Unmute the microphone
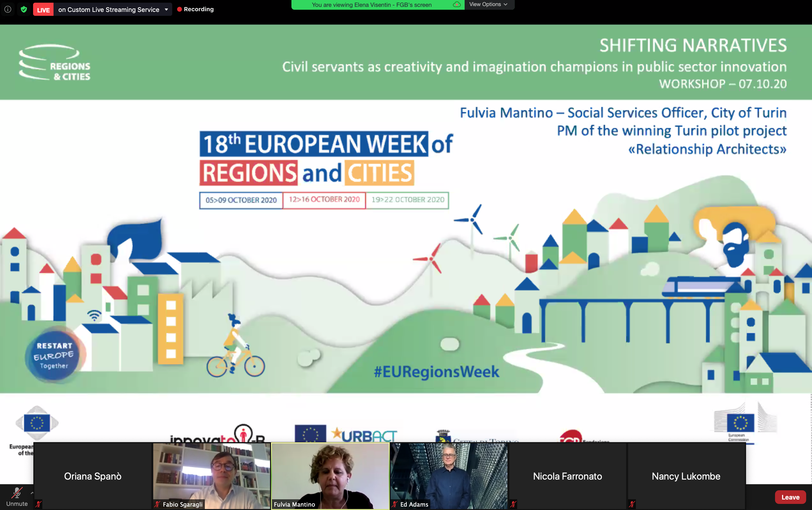The width and height of the screenshot is (812, 510). tap(17, 497)
